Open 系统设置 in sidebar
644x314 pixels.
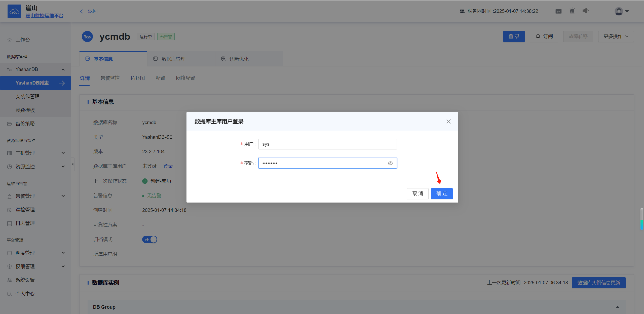pos(35,280)
